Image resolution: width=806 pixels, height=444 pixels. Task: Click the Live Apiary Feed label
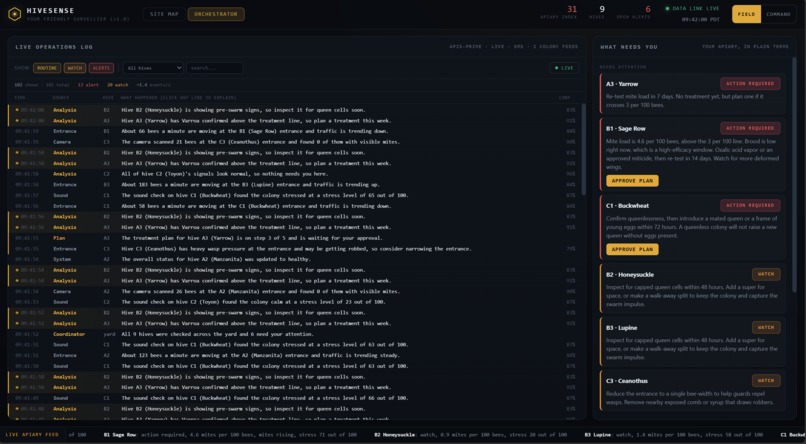[32, 435]
